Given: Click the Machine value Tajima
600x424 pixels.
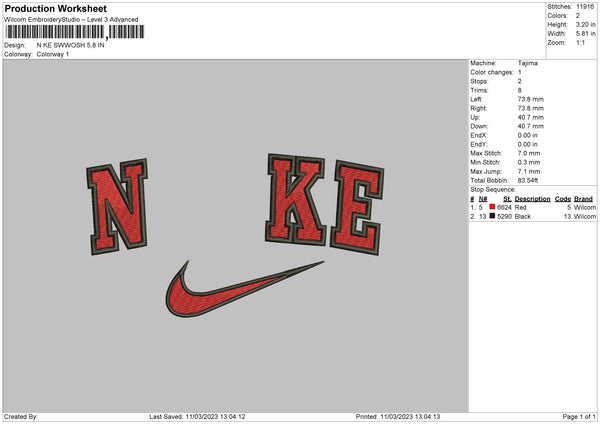Looking at the screenshot, I should click(x=528, y=63).
